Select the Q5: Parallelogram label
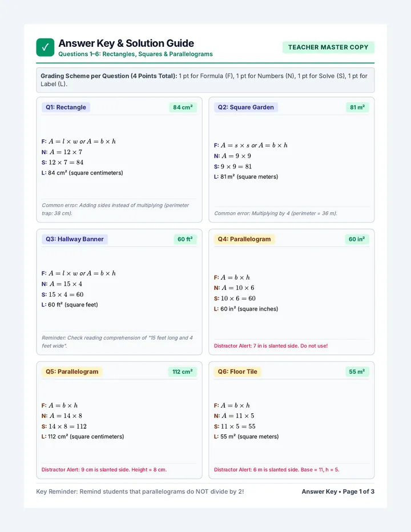411x532 pixels. pos(72,372)
